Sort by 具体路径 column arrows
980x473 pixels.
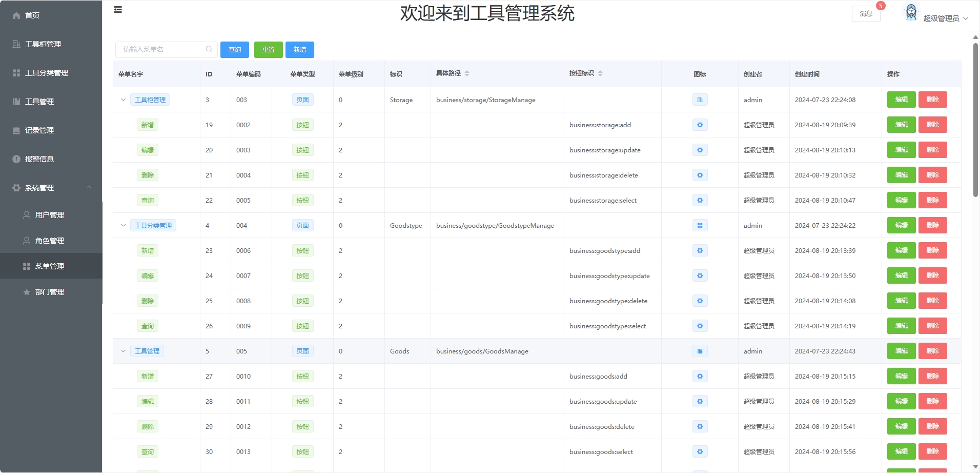point(467,74)
